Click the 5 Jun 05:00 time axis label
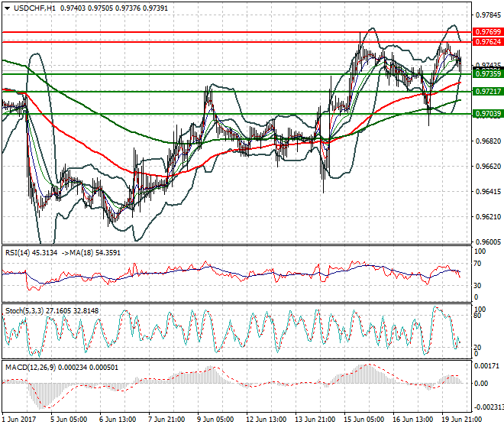 (69, 420)
